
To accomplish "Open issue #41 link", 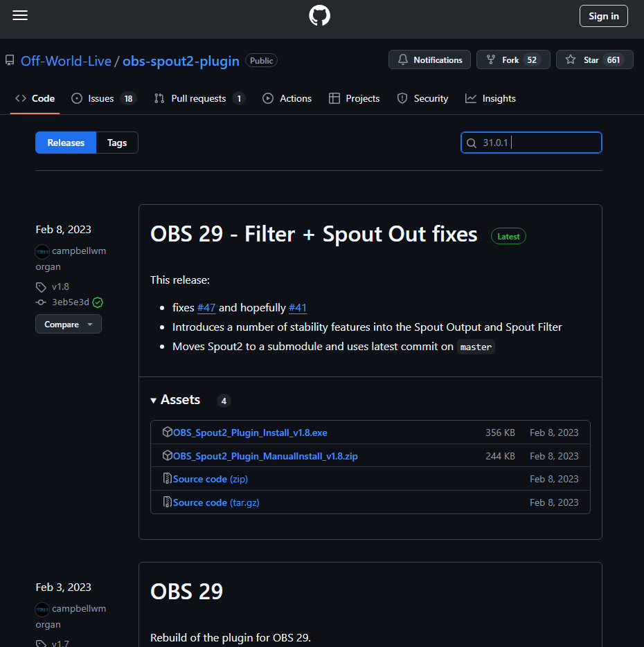I will (x=298, y=308).
